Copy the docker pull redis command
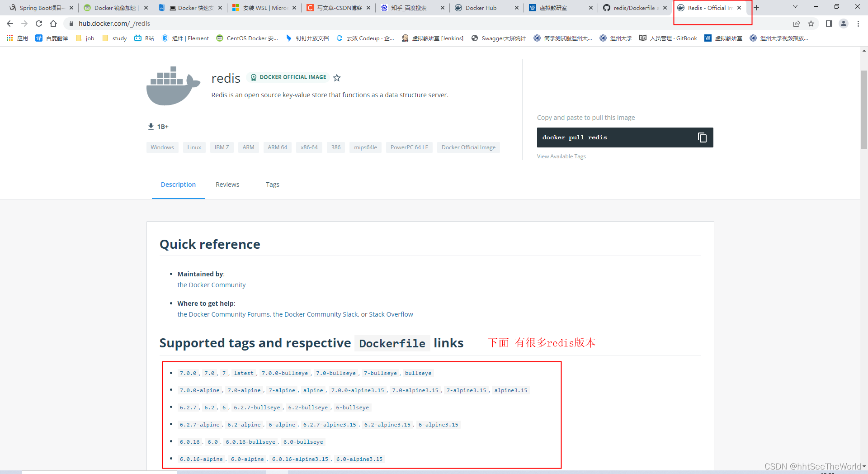This screenshot has height=474, width=868. pyautogui.click(x=702, y=137)
